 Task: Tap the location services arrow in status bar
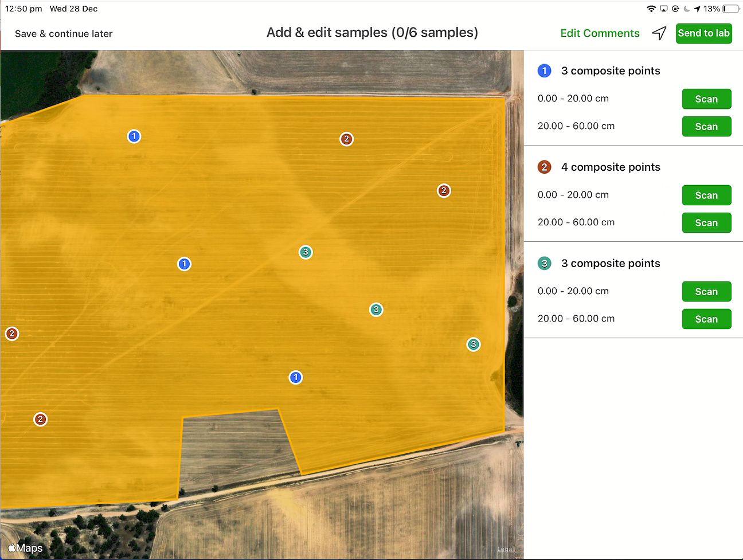[x=697, y=9]
